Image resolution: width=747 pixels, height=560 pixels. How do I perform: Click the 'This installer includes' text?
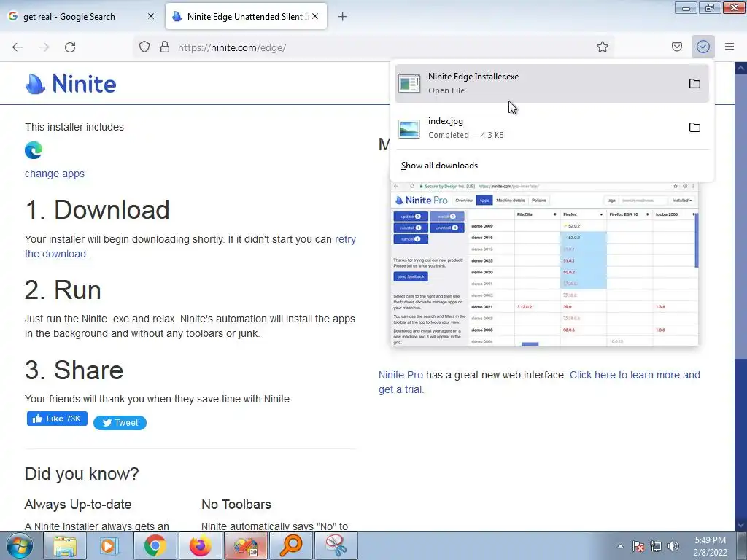click(74, 127)
